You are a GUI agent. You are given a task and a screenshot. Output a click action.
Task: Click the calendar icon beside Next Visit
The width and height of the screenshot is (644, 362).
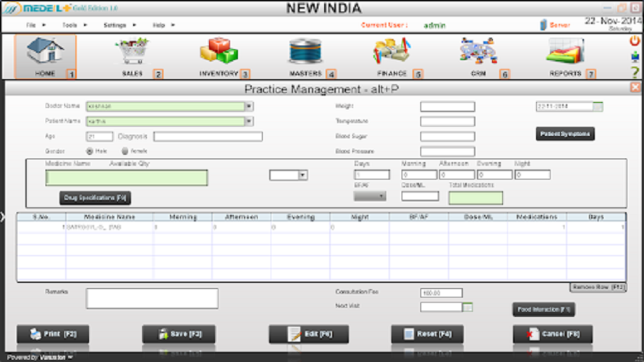coord(467,307)
